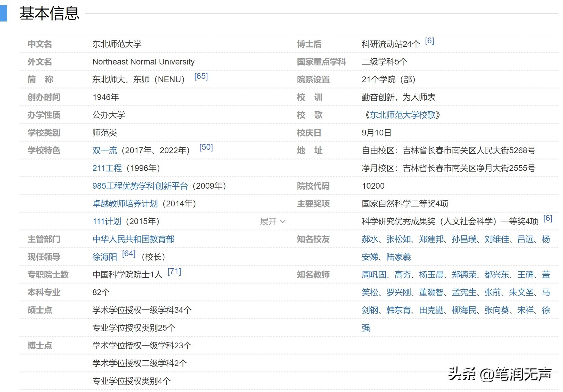Select 专业学位授权类别4个 text

(132, 381)
